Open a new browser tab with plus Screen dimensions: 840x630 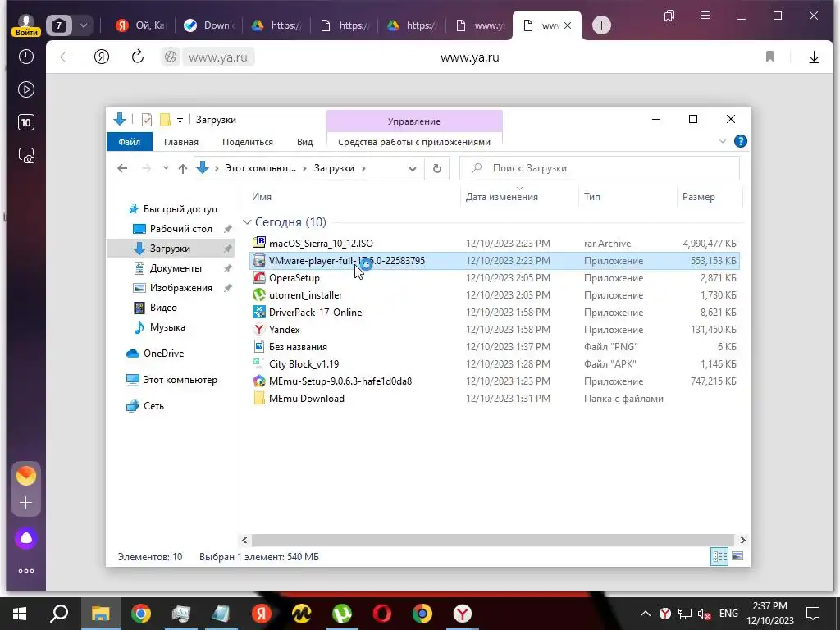pyautogui.click(x=601, y=25)
